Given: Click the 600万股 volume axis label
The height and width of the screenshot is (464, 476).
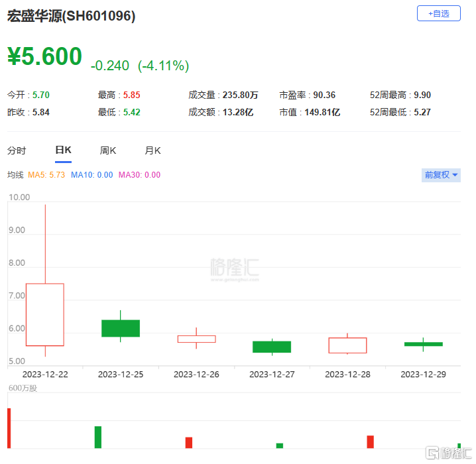Looking at the screenshot, I should point(23,388).
